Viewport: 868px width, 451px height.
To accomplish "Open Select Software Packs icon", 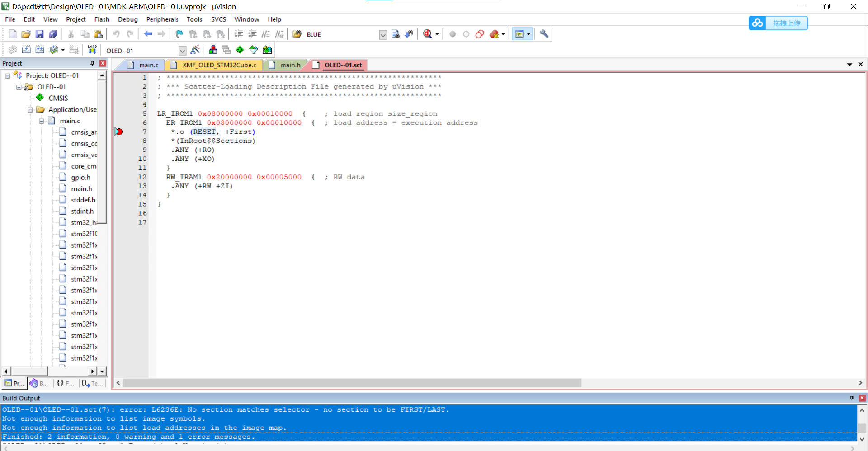I will [x=254, y=50].
